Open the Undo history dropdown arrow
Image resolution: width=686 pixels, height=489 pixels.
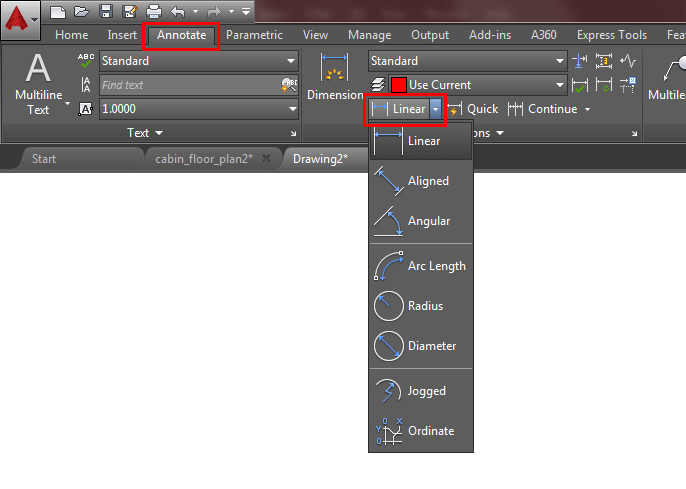click(195, 12)
